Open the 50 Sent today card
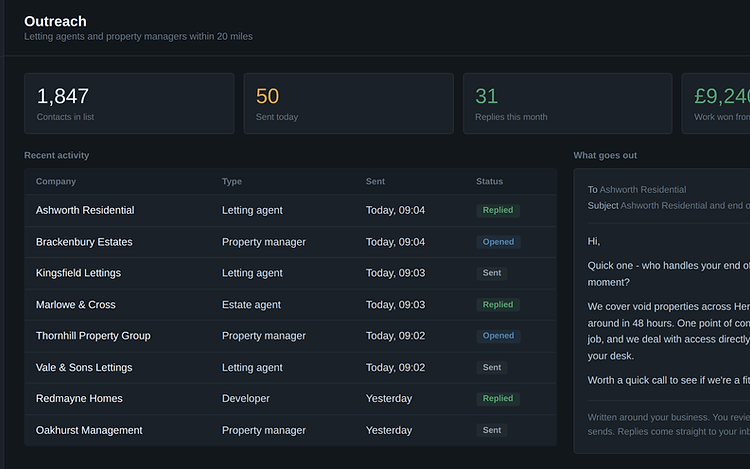This screenshot has width=750, height=469. point(349,103)
